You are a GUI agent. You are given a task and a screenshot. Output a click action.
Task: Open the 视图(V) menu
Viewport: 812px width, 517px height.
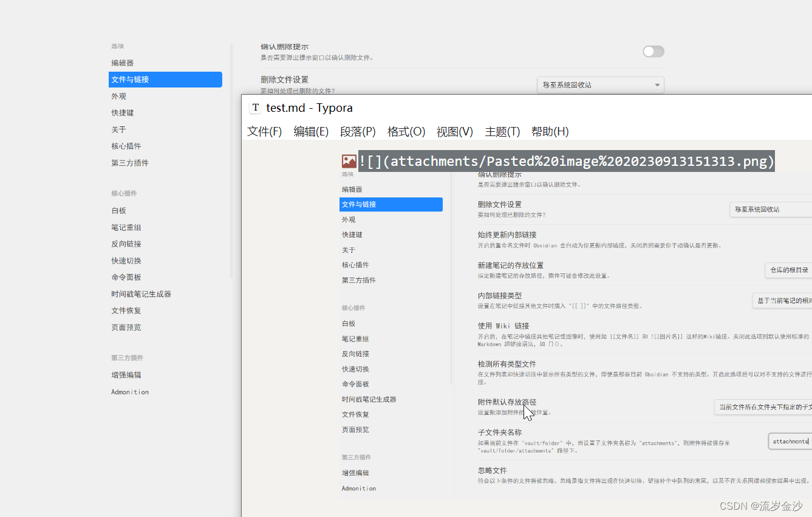[x=454, y=131]
